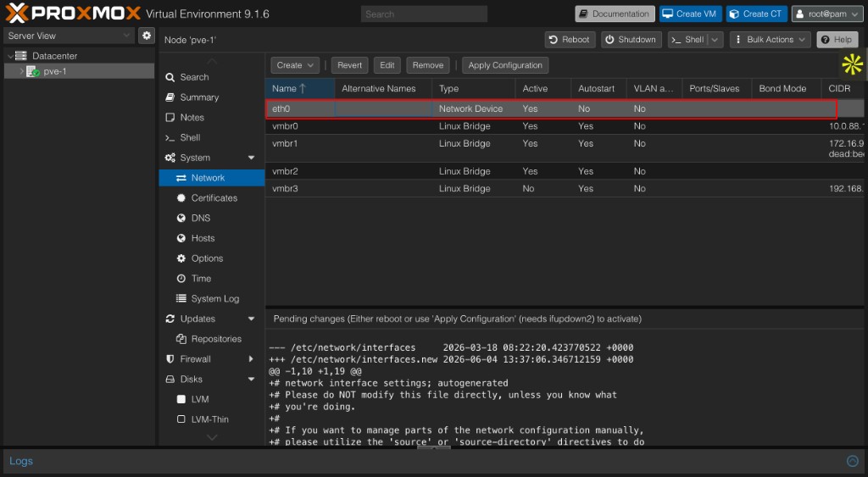The width and height of the screenshot is (868, 477).
Task: Click the Remove button
Action: point(428,65)
